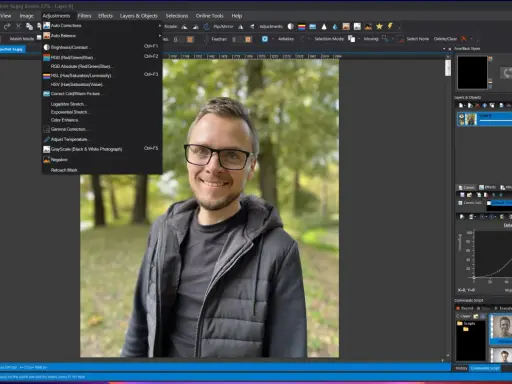
Task: Click the Copy icon in toolbar
Action: [x=29, y=26]
